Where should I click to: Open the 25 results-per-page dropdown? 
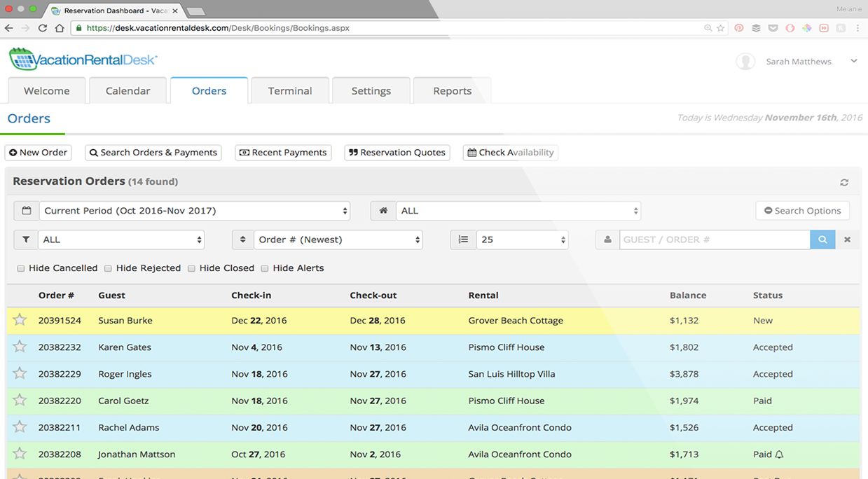(x=523, y=239)
